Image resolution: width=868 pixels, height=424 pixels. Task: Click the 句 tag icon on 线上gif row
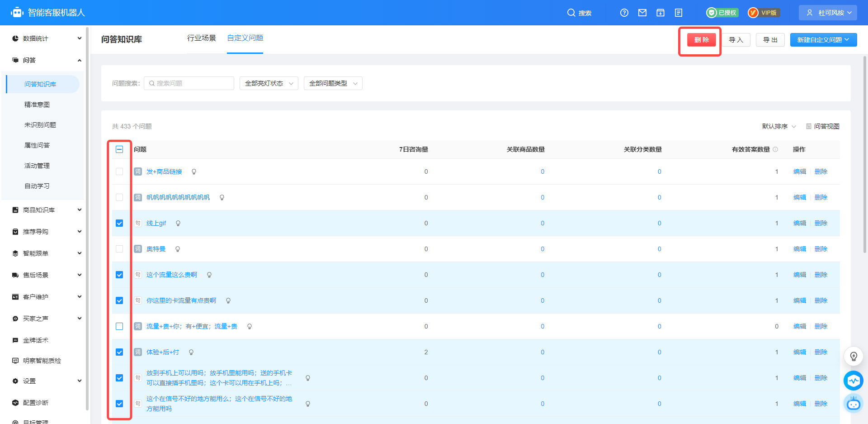(138, 223)
